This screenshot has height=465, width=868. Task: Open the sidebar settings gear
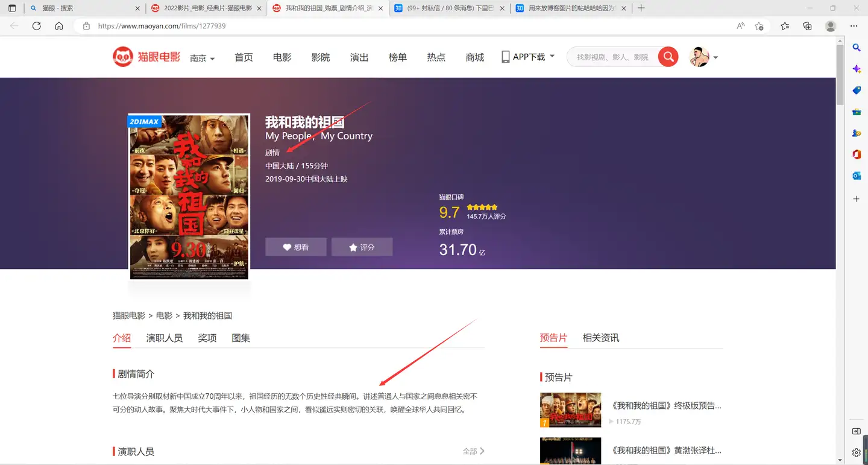pyautogui.click(x=857, y=452)
